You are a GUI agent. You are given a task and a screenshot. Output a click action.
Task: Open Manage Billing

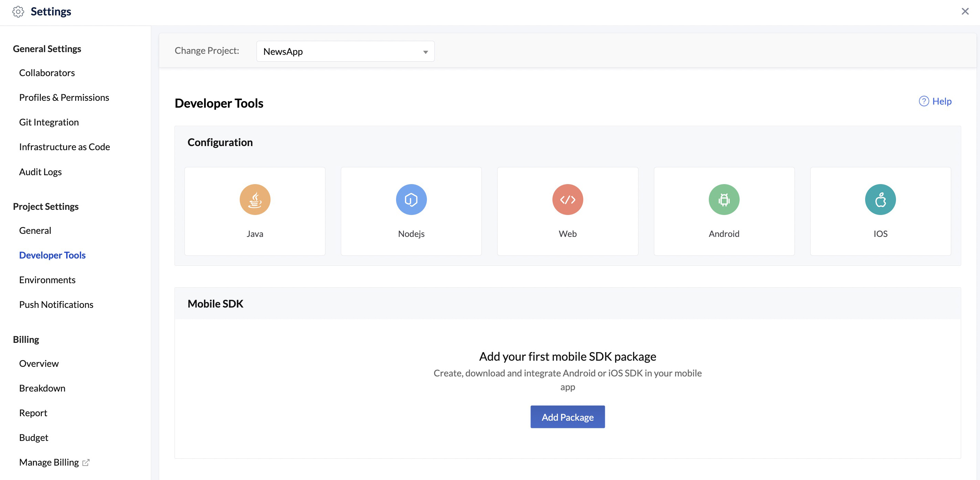[x=49, y=462]
